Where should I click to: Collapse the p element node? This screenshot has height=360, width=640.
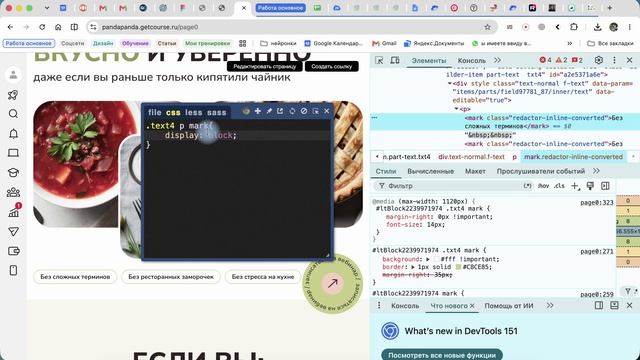pos(456,109)
